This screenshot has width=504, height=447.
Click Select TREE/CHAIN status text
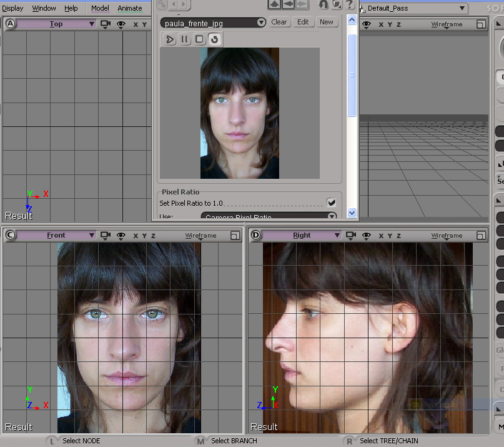click(x=389, y=441)
